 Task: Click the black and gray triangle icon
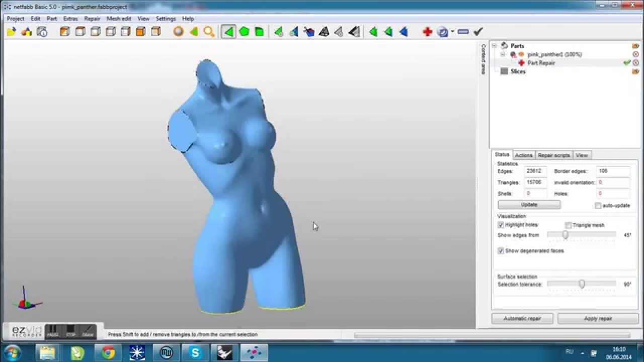[354, 32]
